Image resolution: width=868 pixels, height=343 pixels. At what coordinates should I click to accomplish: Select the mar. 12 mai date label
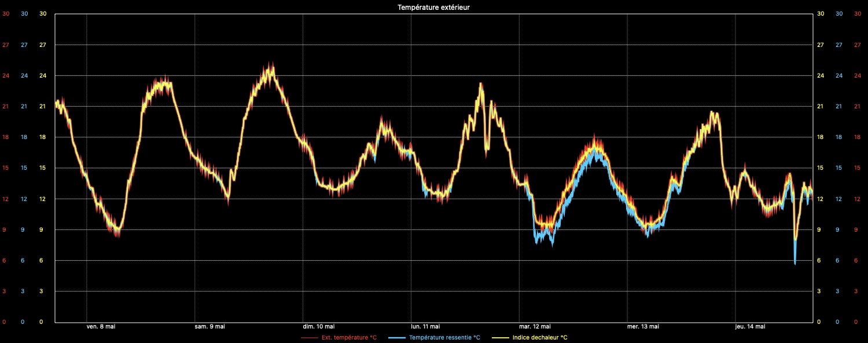click(535, 327)
